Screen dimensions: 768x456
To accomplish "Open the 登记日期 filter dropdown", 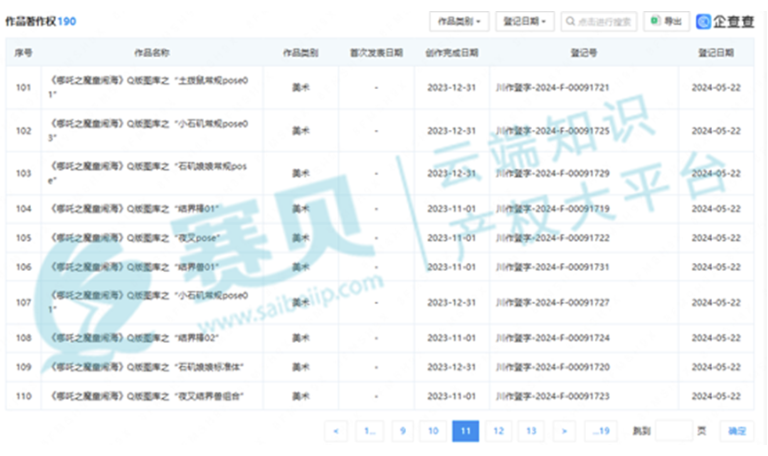I will click(524, 21).
